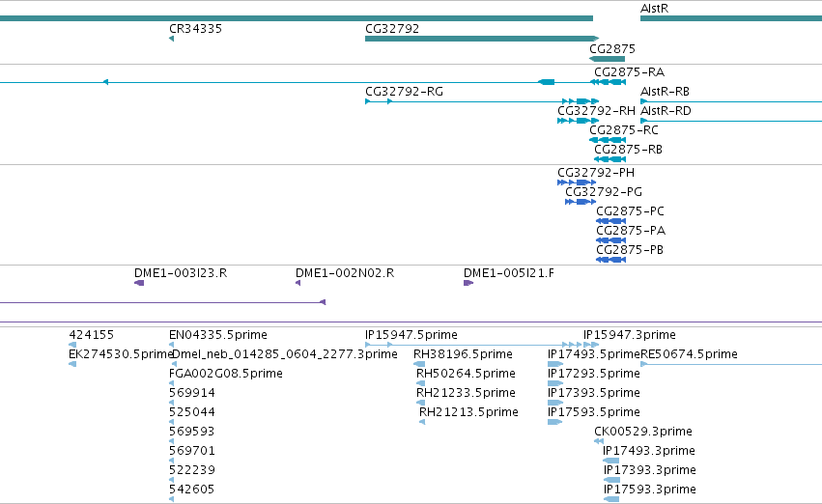Click the 424155 feature label
Screen dimensions: 822x504
pyautogui.click(x=91, y=335)
